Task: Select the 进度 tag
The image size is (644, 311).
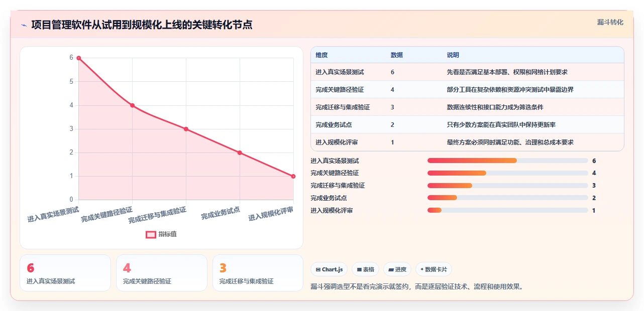Action: click(x=397, y=269)
